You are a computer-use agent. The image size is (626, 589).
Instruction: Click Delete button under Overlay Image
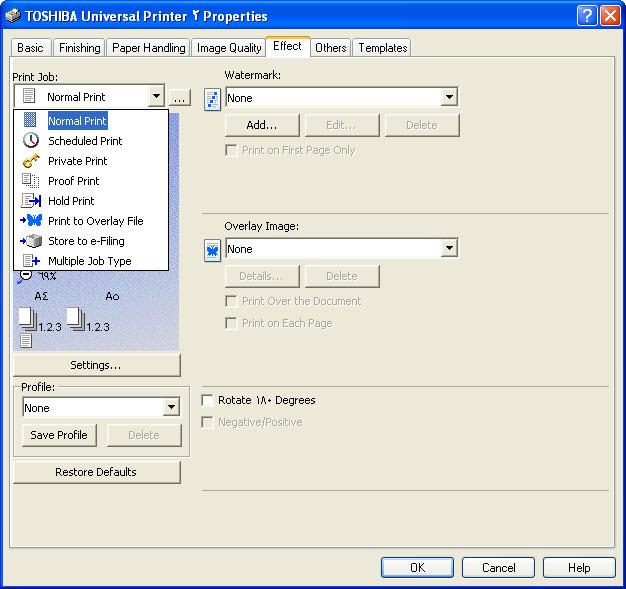342,276
